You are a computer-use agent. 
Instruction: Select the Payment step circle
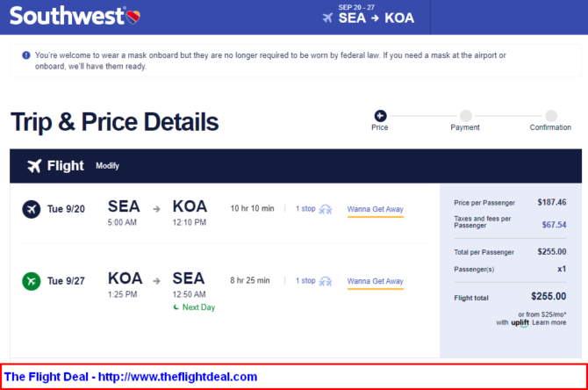466,116
